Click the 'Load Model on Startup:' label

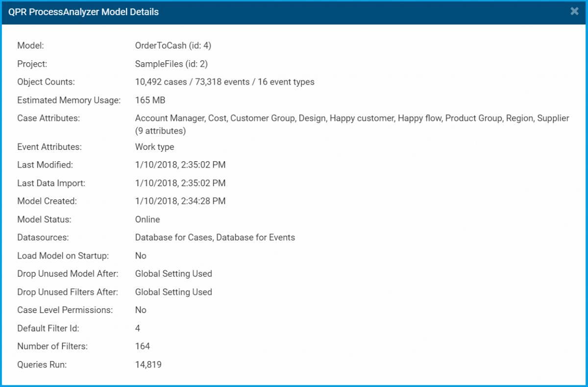[x=63, y=255]
